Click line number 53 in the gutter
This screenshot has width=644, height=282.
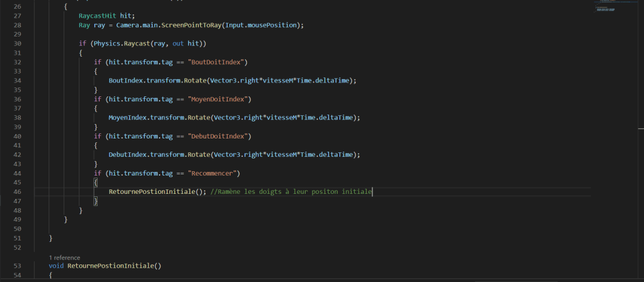click(17, 266)
